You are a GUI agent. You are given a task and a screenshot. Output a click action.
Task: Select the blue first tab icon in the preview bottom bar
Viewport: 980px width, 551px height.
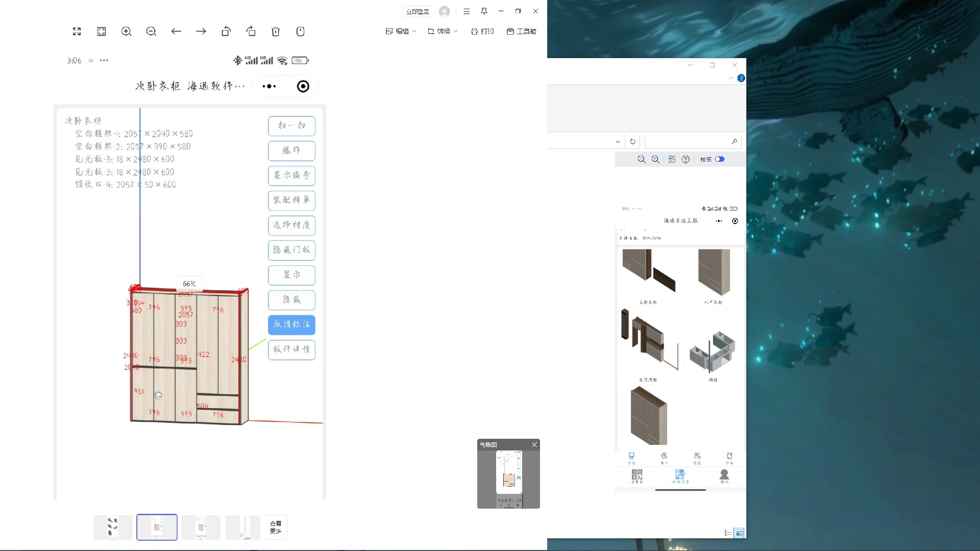coord(631,458)
